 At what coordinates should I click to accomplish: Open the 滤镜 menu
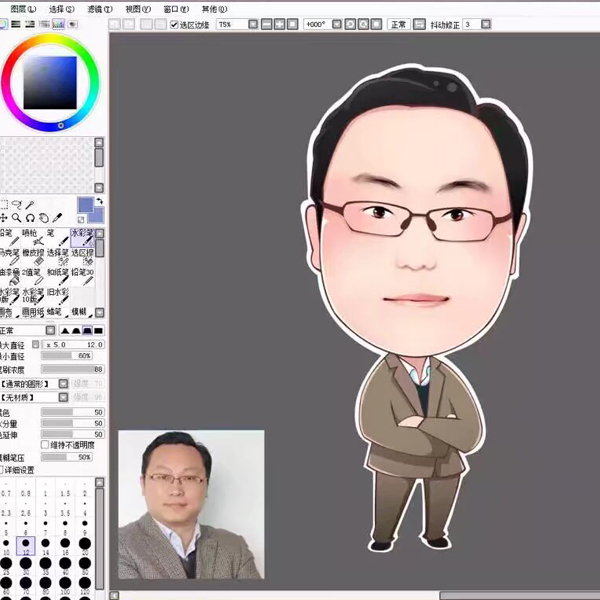click(96, 8)
